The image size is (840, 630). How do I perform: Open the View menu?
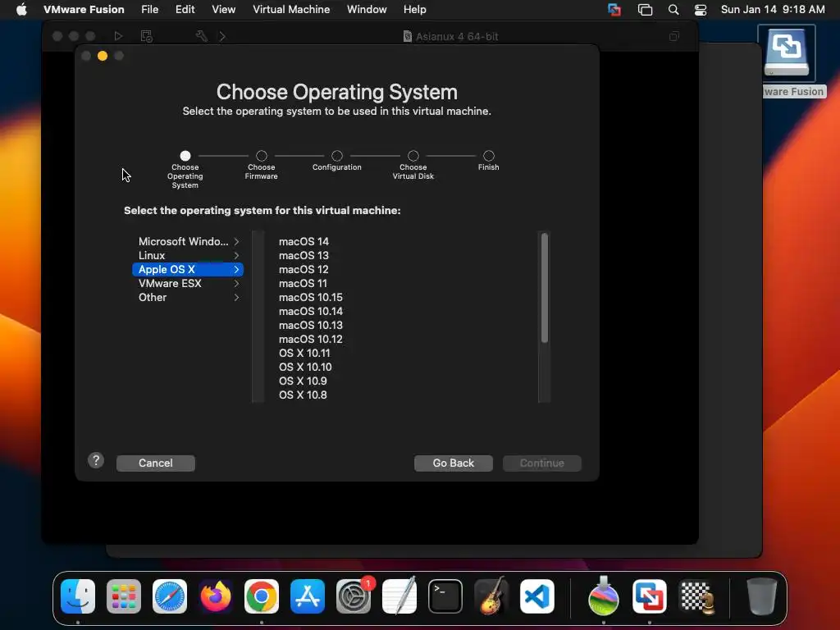[223, 10]
